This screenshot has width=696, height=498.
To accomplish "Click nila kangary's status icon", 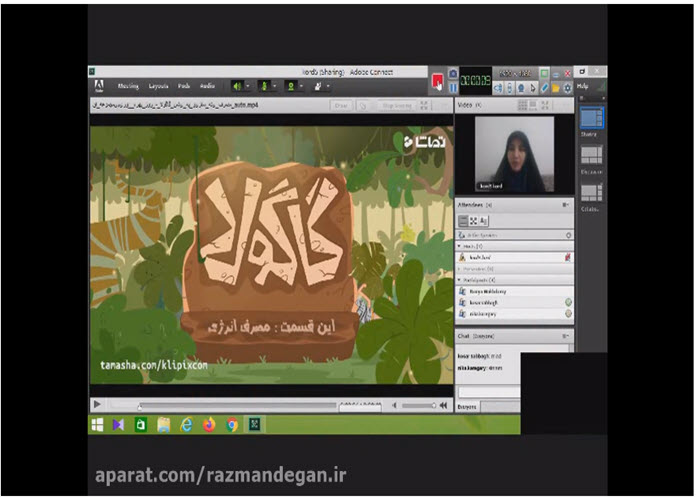I will click(x=568, y=314).
